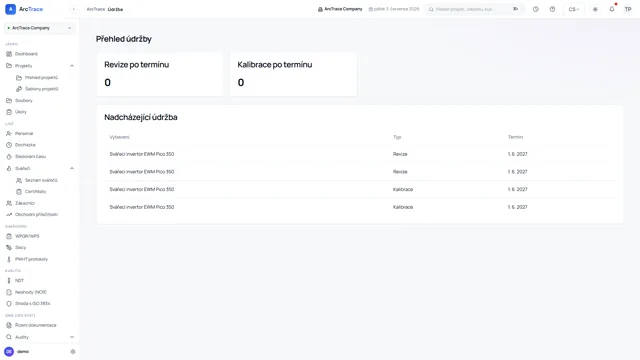Open settings via the gear icon near demo

pos(73,351)
